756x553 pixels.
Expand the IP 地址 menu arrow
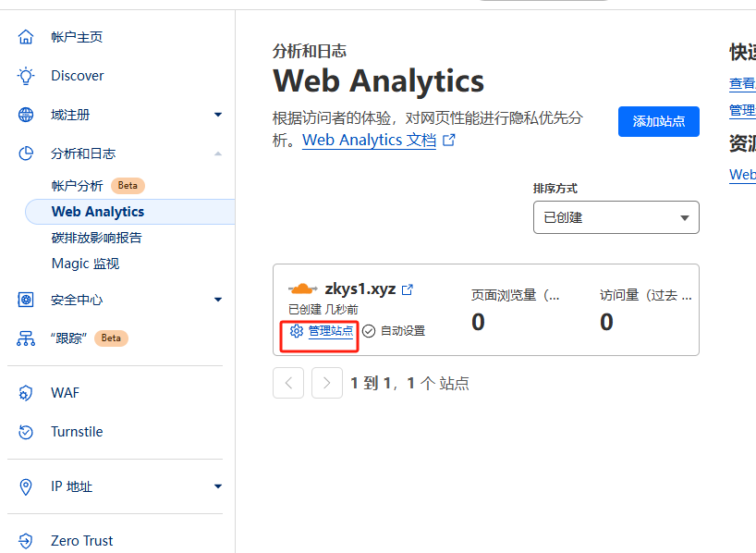click(x=218, y=486)
